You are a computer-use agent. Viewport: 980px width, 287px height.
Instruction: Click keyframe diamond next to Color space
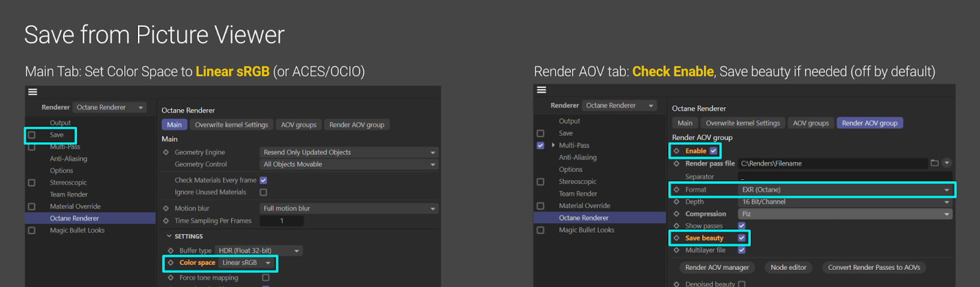tap(171, 263)
